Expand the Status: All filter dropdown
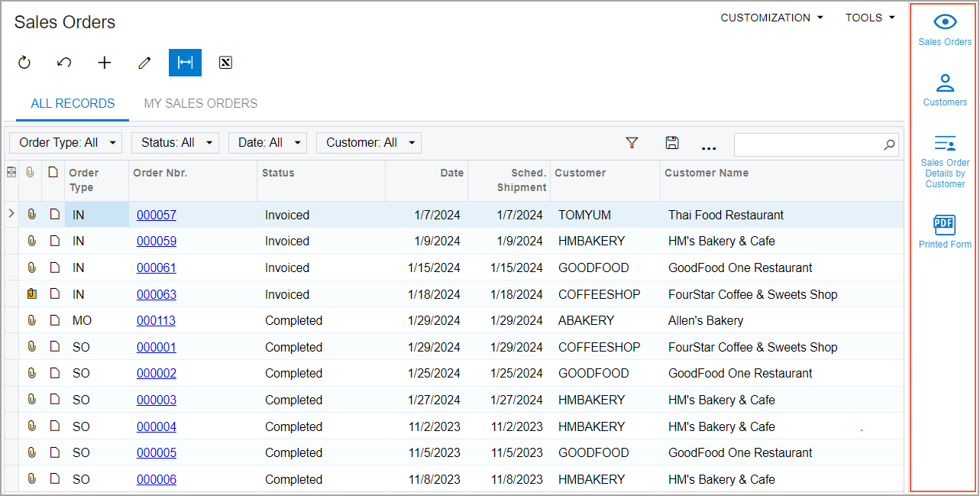The height and width of the screenshot is (496, 980). coord(175,143)
